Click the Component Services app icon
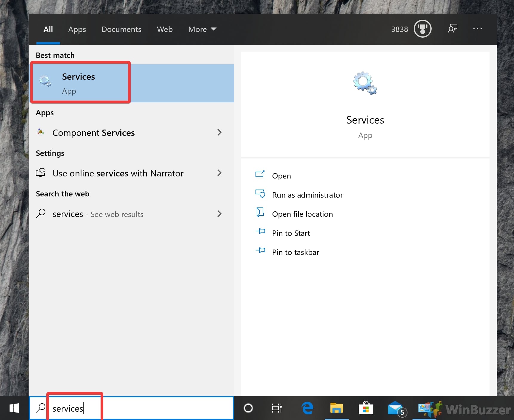This screenshot has width=514, height=420. point(41,132)
